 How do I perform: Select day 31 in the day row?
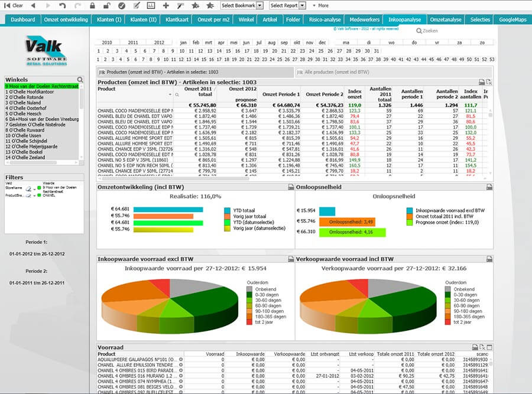coord(377,51)
